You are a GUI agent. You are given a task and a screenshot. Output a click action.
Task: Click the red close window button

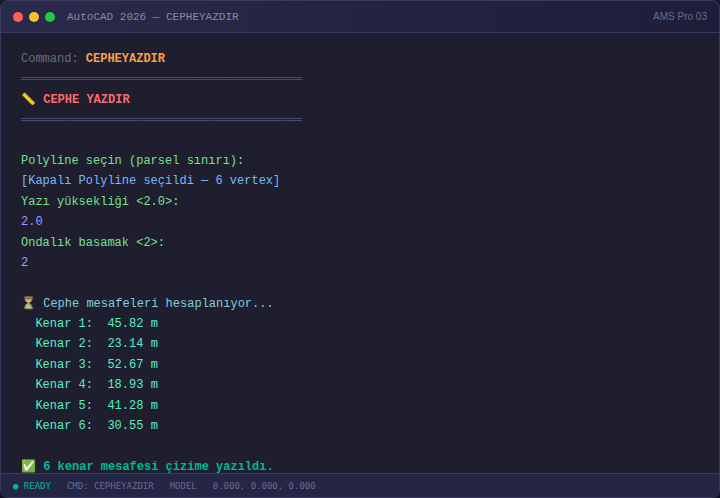[x=18, y=17]
